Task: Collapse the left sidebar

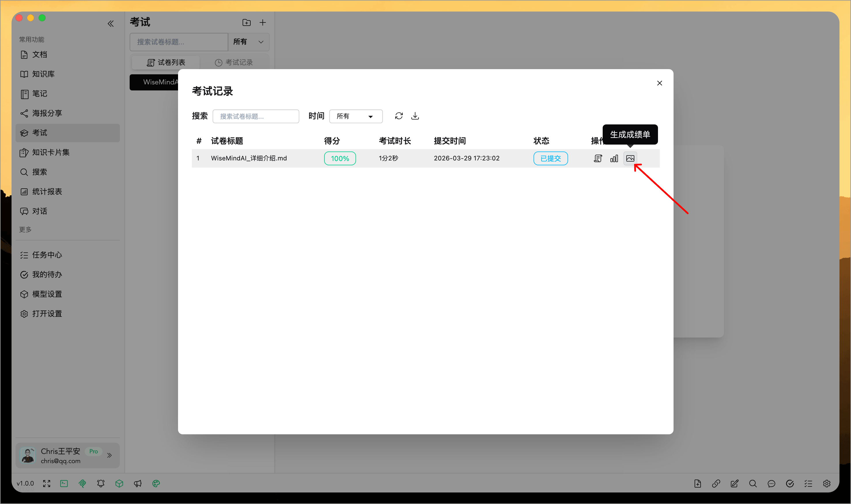Action: click(110, 23)
